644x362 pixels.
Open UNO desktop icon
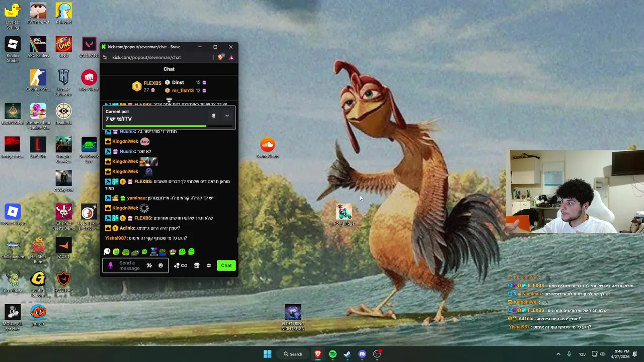[63, 47]
